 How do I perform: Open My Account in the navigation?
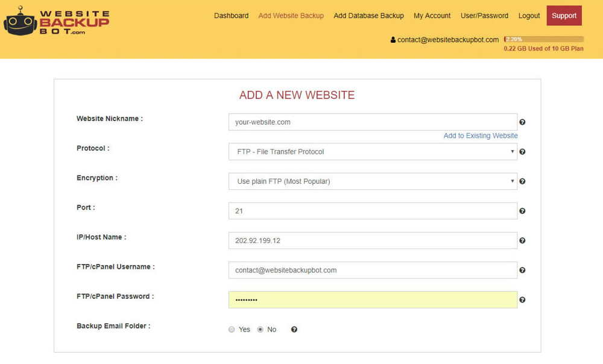click(x=432, y=16)
